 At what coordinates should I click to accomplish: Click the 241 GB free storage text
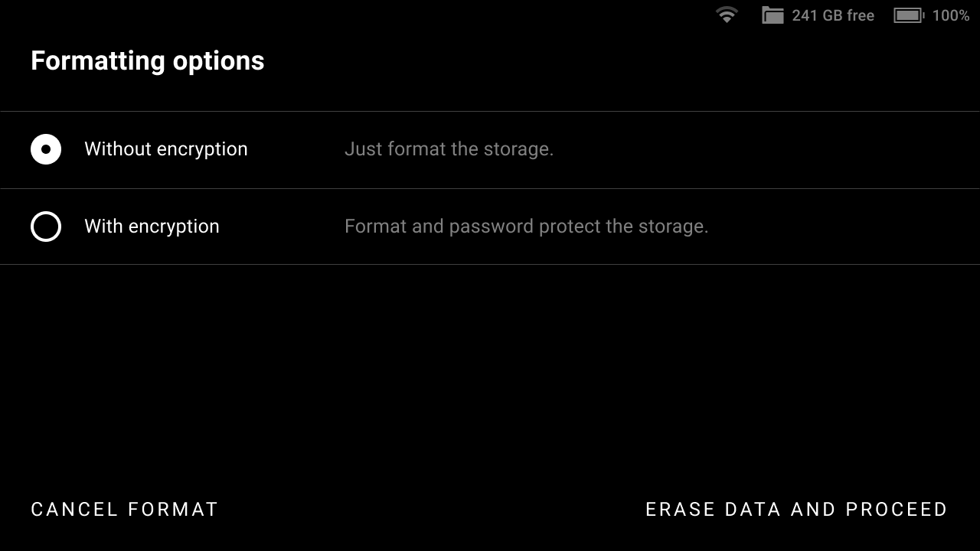tap(833, 15)
